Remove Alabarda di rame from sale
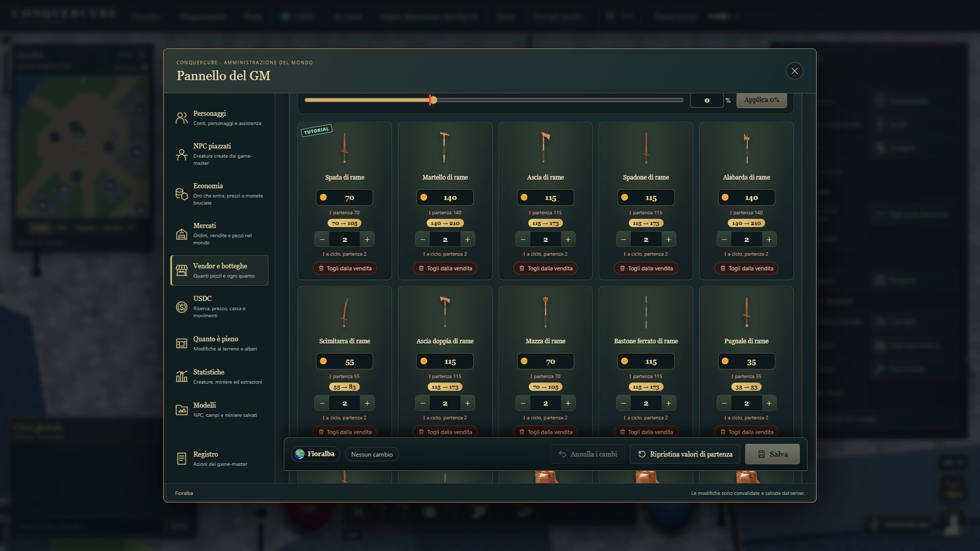 [x=746, y=268]
